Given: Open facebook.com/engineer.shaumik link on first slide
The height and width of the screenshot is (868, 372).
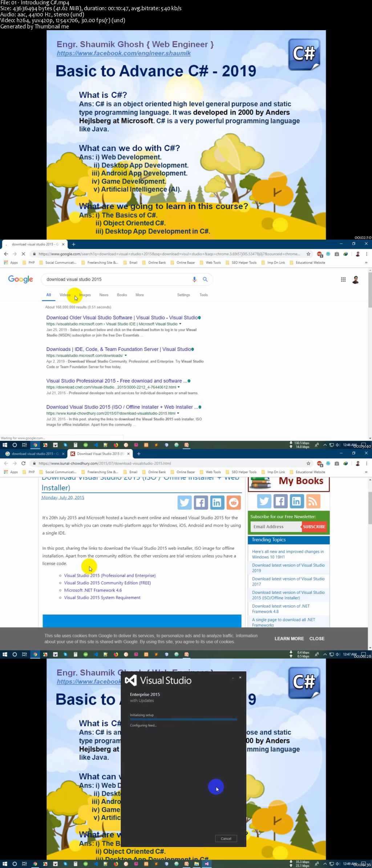Looking at the screenshot, I should click(x=124, y=53).
